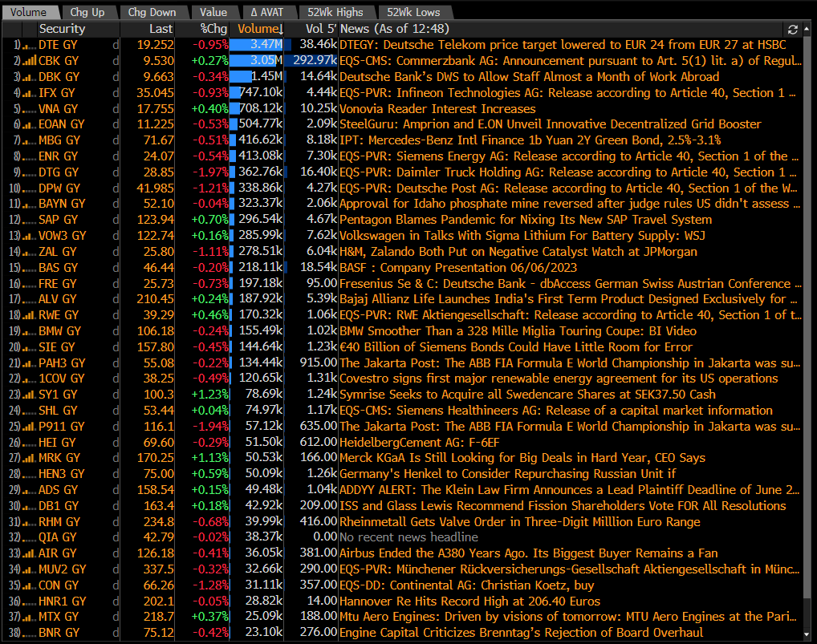
Task: Open the Chg Down tab
Action: click(x=152, y=12)
